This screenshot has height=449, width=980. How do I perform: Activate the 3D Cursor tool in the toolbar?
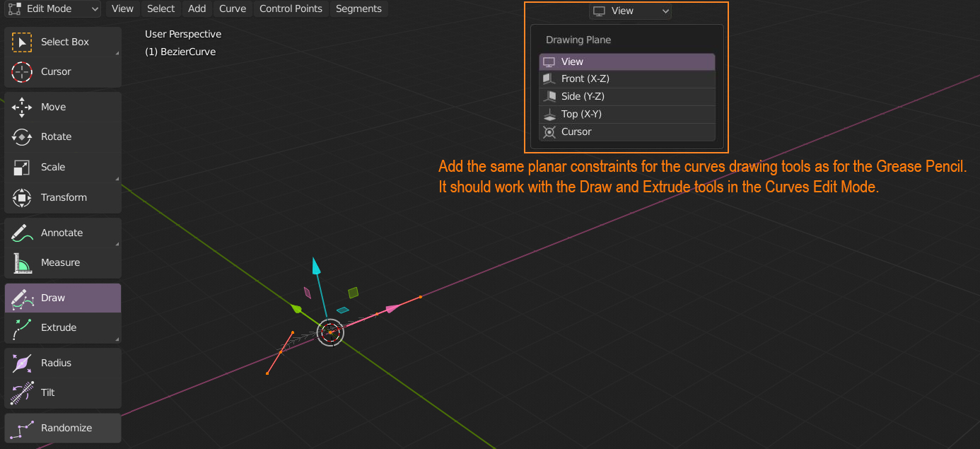coord(63,71)
